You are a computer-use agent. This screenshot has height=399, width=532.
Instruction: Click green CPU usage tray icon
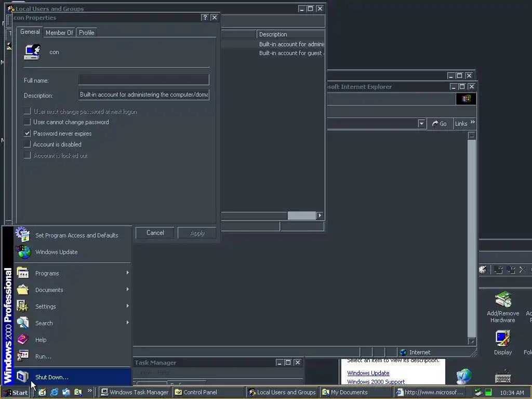(x=488, y=392)
